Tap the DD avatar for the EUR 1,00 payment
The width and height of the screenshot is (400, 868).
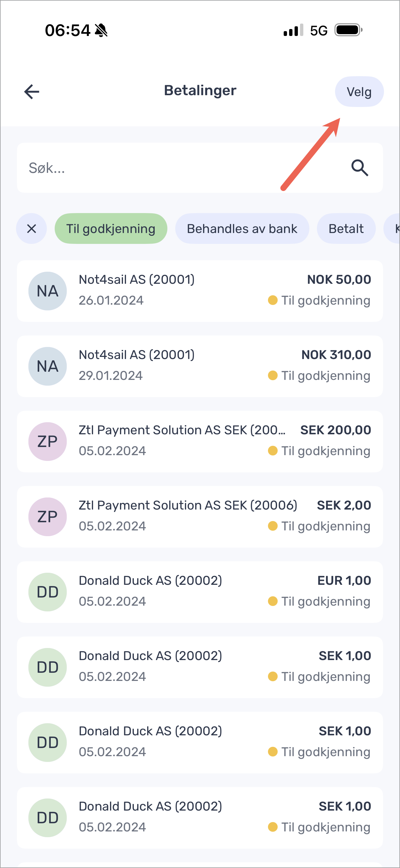click(47, 592)
